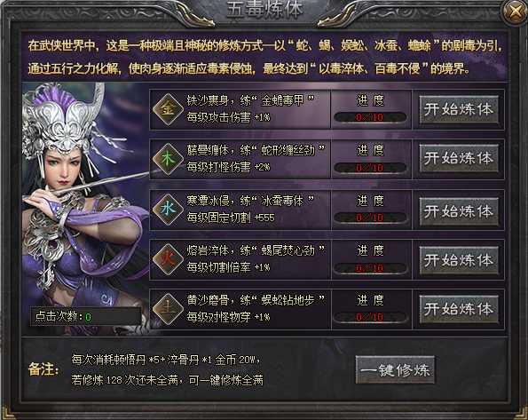
Task: Click the 水 row progress bar
Action: click(370, 218)
